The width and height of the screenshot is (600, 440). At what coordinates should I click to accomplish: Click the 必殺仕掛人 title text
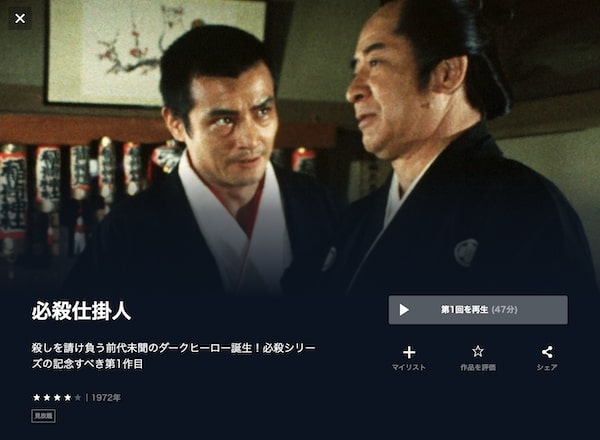click(82, 311)
